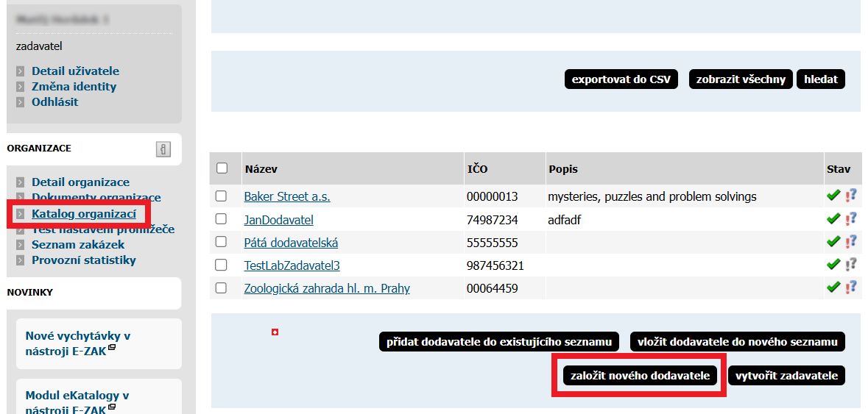868x414 pixels.
Task: Click the grey question icon for TestLabZadavatel3
Action: point(851,265)
